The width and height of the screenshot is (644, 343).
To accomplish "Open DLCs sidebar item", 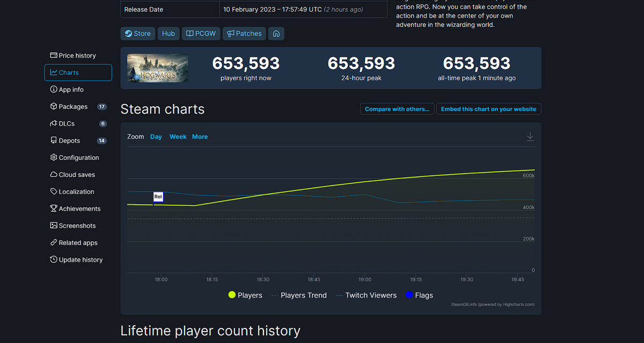I will pyautogui.click(x=78, y=123).
